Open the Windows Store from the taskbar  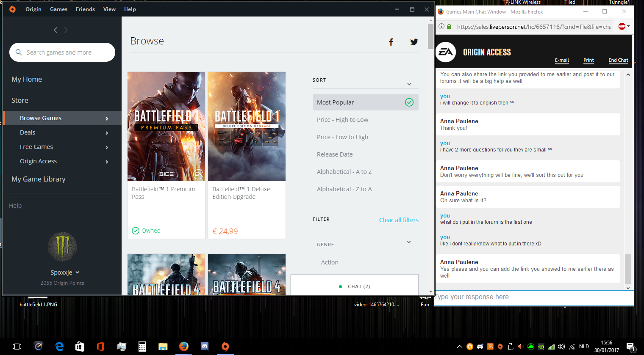pos(80,347)
